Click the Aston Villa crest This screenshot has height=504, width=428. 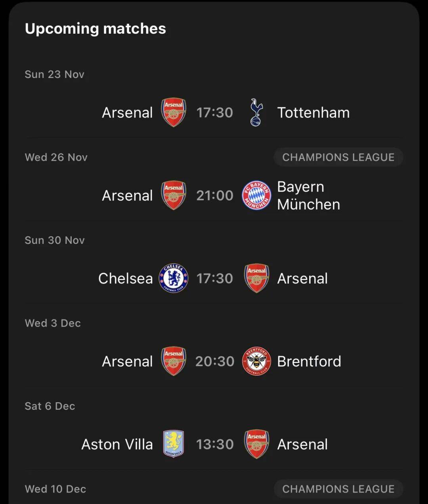174,444
